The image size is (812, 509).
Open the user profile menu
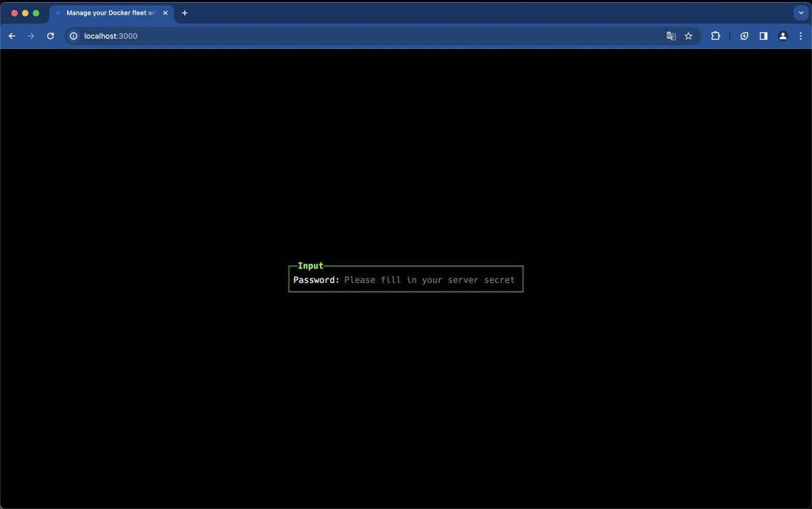(x=782, y=36)
